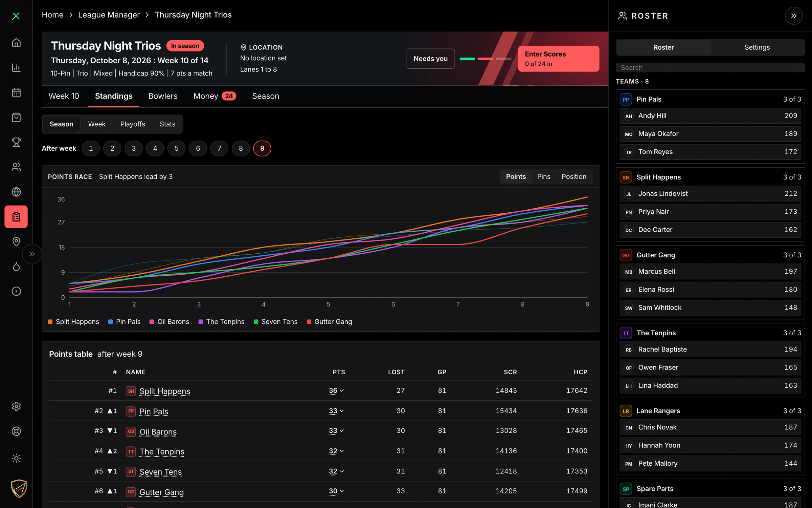Select after week 9 circle
The width and height of the screenshot is (812, 508).
pos(262,148)
